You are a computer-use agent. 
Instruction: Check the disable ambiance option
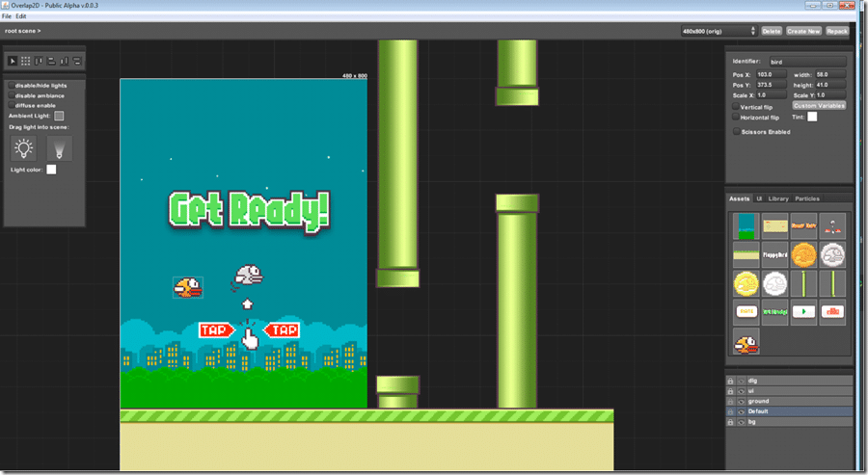pos(11,95)
